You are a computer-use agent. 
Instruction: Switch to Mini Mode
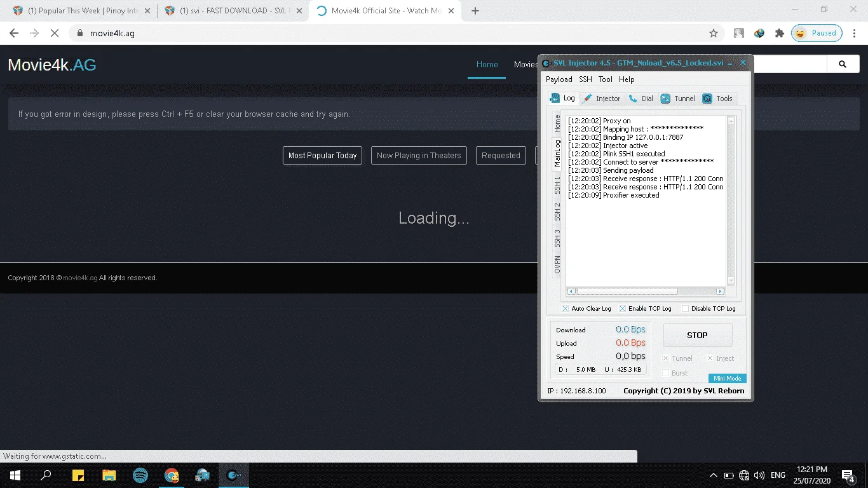[x=728, y=379]
